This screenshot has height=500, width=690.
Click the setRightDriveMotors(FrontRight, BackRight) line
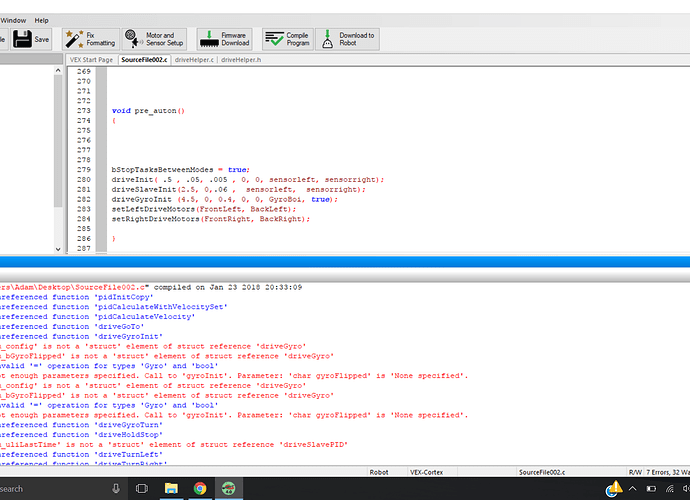211,219
